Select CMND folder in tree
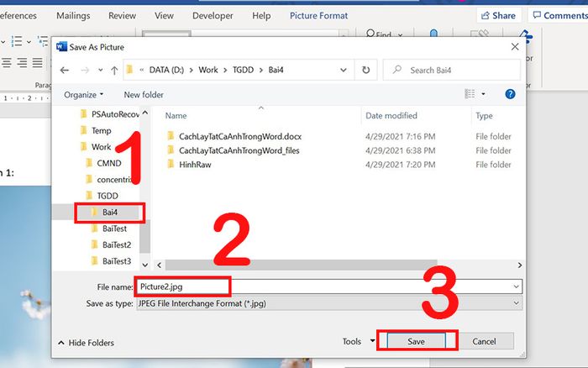The image size is (588, 368). tap(104, 163)
